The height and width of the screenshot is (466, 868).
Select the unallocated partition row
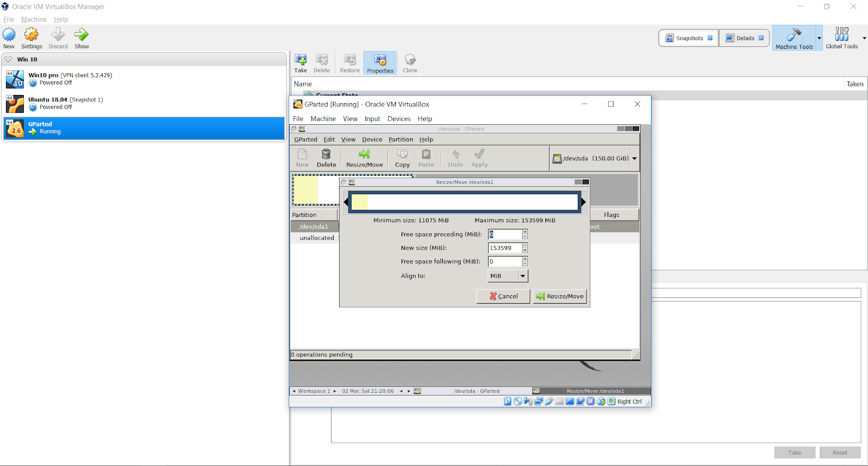[x=315, y=238]
